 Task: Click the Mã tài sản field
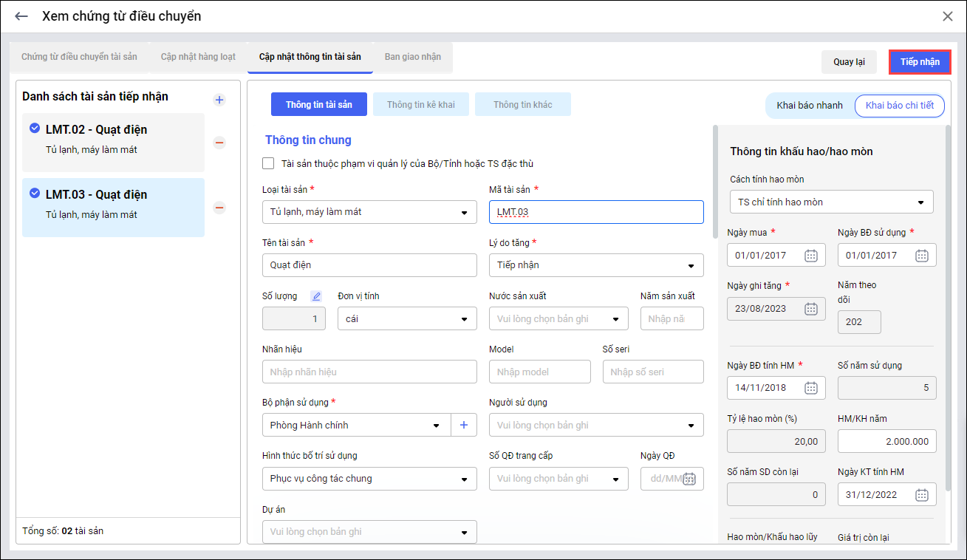click(596, 212)
